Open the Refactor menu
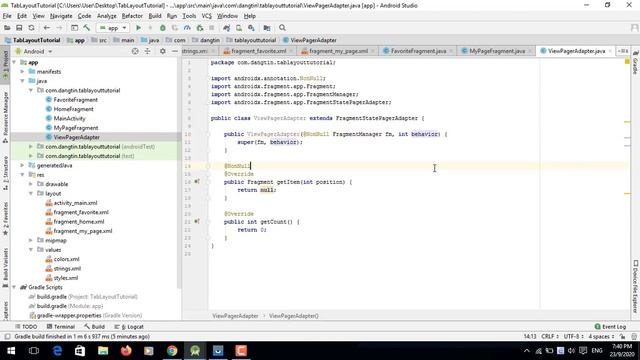This screenshot has height=360, width=640. click(x=132, y=16)
